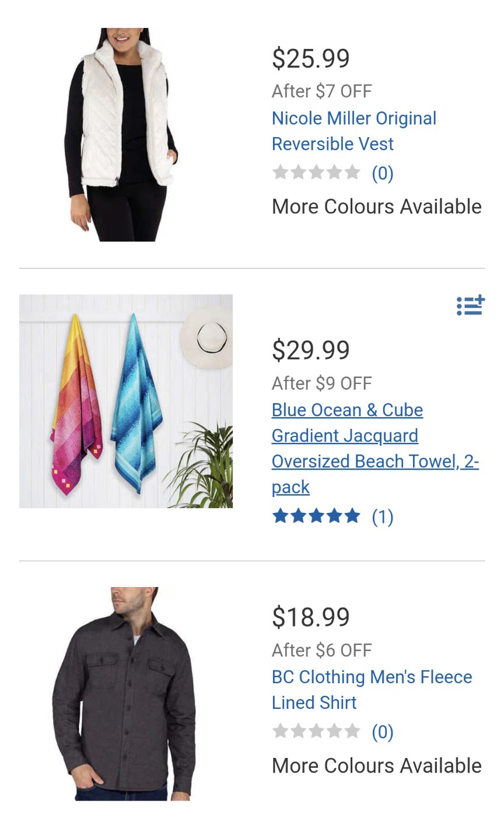Screen dimensions: 504x818
Task: Click the After $7 OFF discount text
Action: (322, 91)
